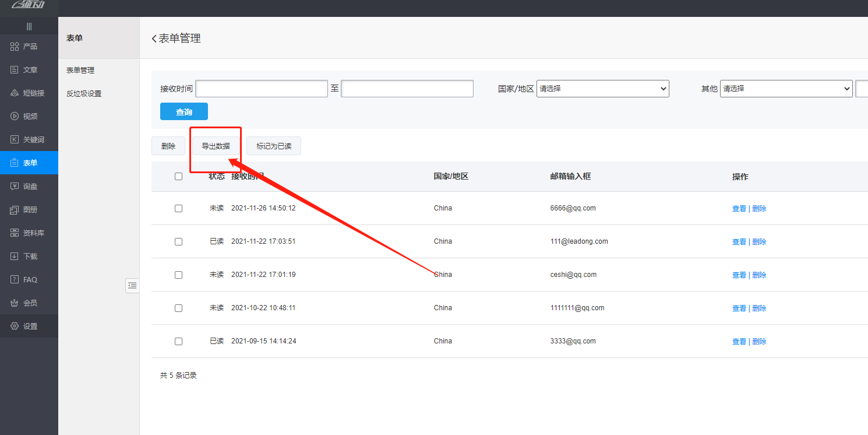Open the 询盘 inquiry sidebar icon
The width and height of the screenshot is (868, 435).
[15, 187]
